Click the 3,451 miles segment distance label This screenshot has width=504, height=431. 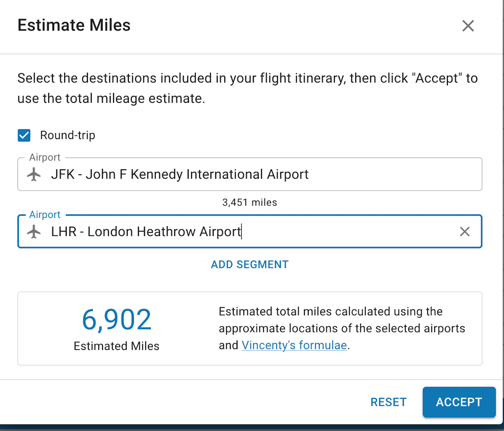tap(249, 202)
